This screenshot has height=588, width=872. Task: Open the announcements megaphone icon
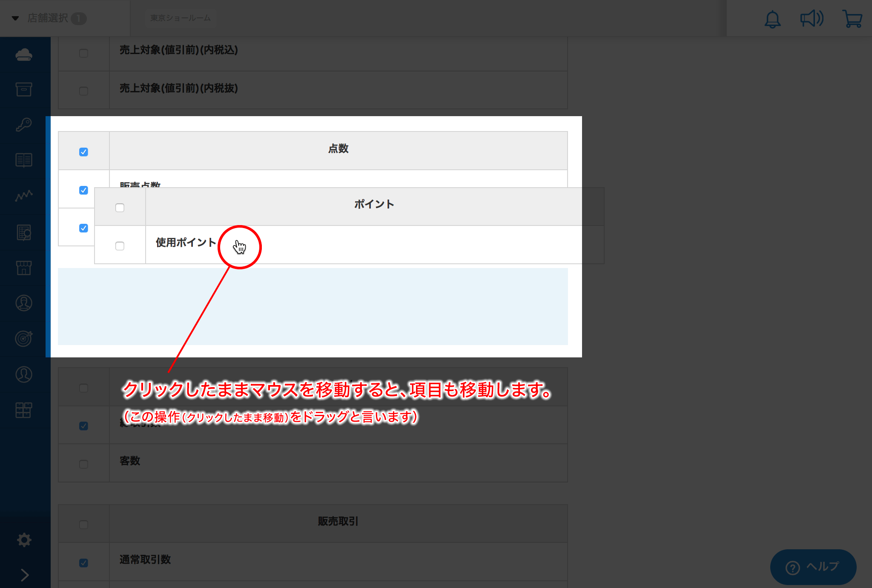point(812,19)
